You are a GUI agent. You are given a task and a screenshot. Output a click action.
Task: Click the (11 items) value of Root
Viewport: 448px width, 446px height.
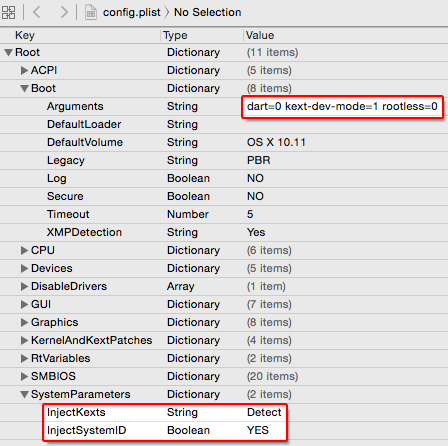272,52
